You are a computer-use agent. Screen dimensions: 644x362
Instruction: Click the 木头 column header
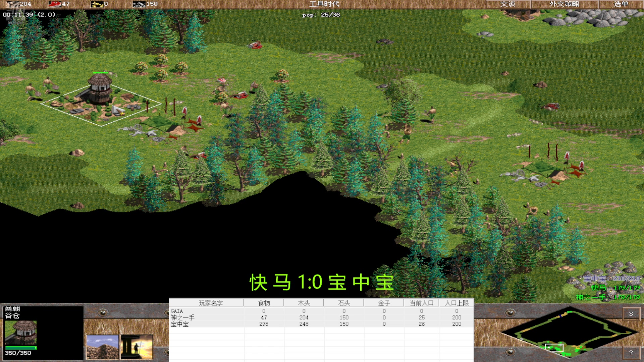click(x=304, y=303)
